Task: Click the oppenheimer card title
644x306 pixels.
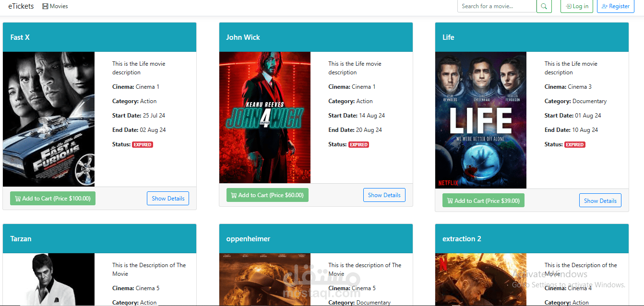Action: (x=248, y=239)
